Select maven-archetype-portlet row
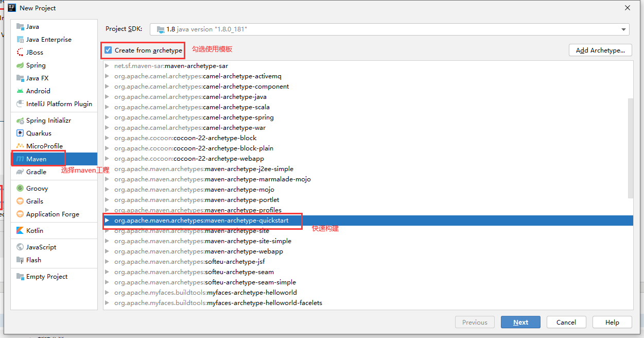 pos(368,200)
